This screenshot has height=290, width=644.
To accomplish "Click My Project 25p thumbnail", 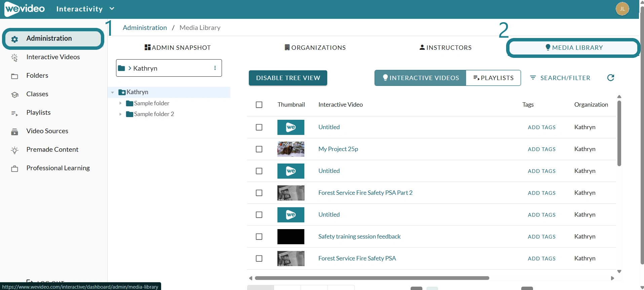I will 291,149.
